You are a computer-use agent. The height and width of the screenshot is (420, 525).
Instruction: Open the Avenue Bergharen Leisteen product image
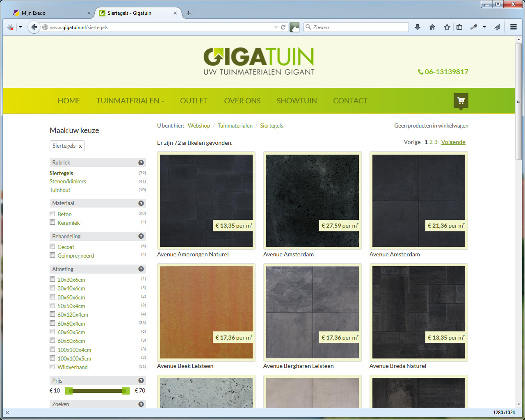[313, 312]
